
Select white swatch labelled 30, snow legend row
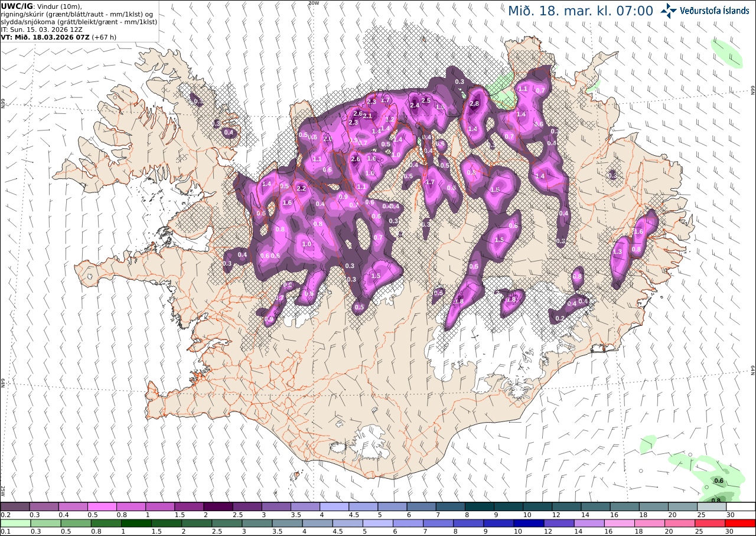tap(741, 506)
